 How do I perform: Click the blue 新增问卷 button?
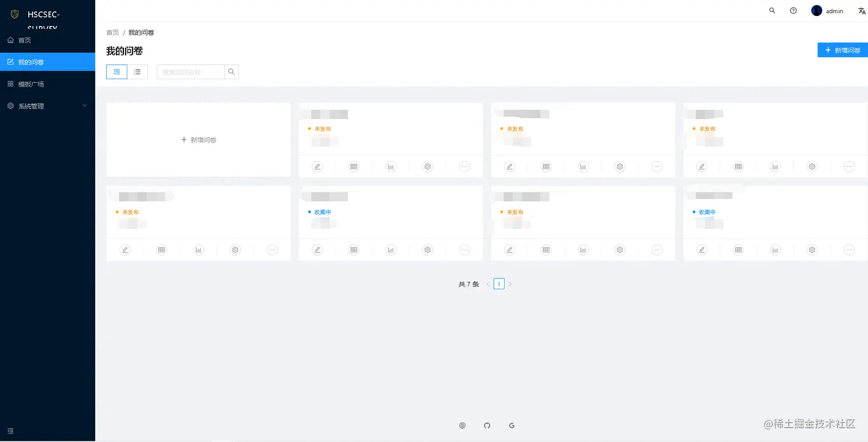843,51
